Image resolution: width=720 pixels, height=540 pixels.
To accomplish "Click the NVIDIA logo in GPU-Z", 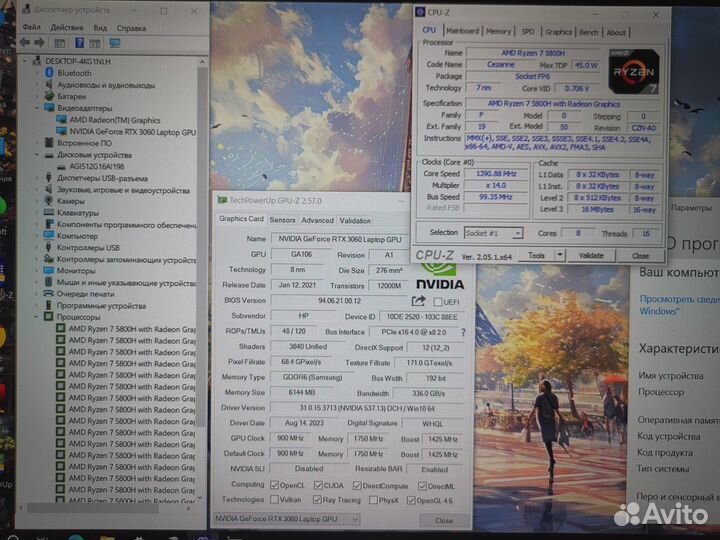I will [440, 277].
